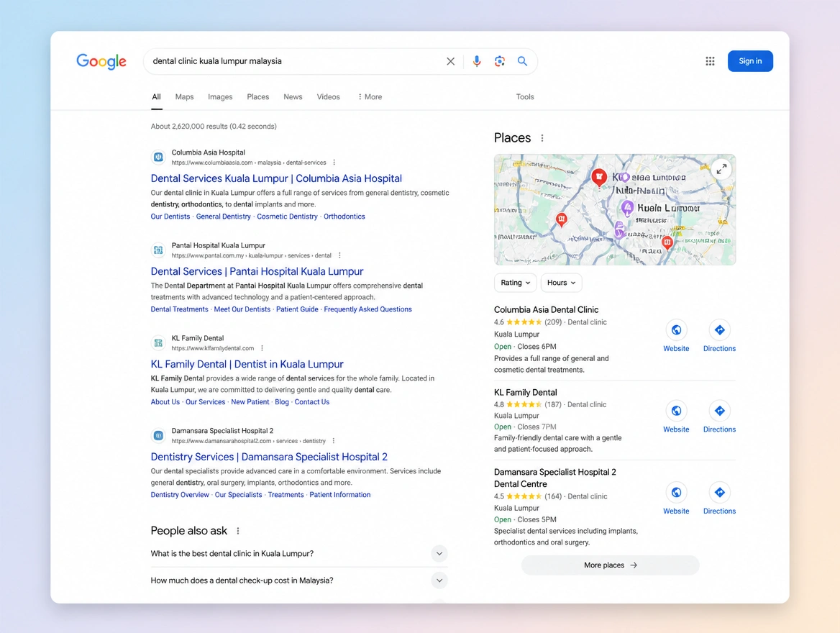
Task: Switch to the Maps tab
Action: (184, 97)
